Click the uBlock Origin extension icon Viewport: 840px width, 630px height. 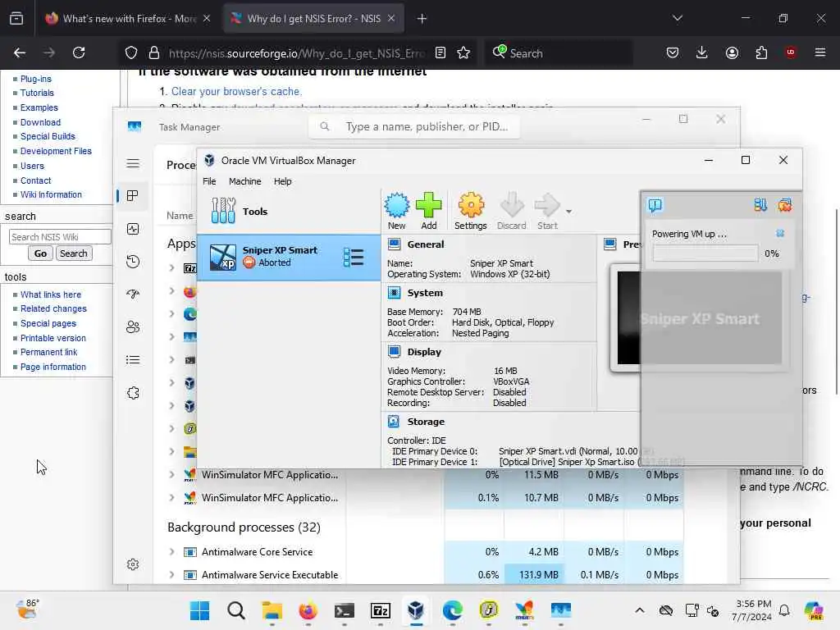point(790,52)
